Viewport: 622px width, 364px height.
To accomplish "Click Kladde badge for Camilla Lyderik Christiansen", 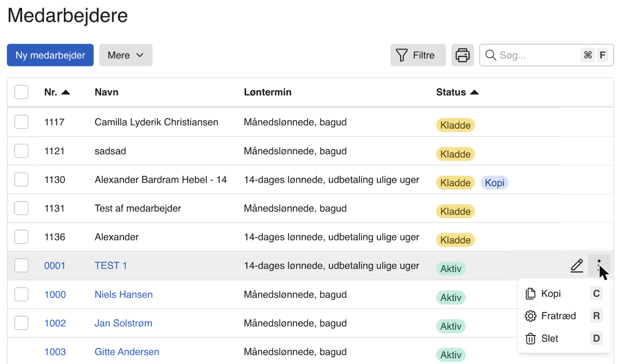I will [455, 125].
